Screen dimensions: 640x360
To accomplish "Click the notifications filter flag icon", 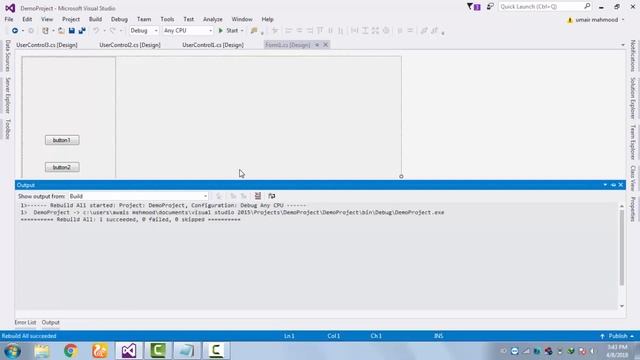I will [473, 7].
